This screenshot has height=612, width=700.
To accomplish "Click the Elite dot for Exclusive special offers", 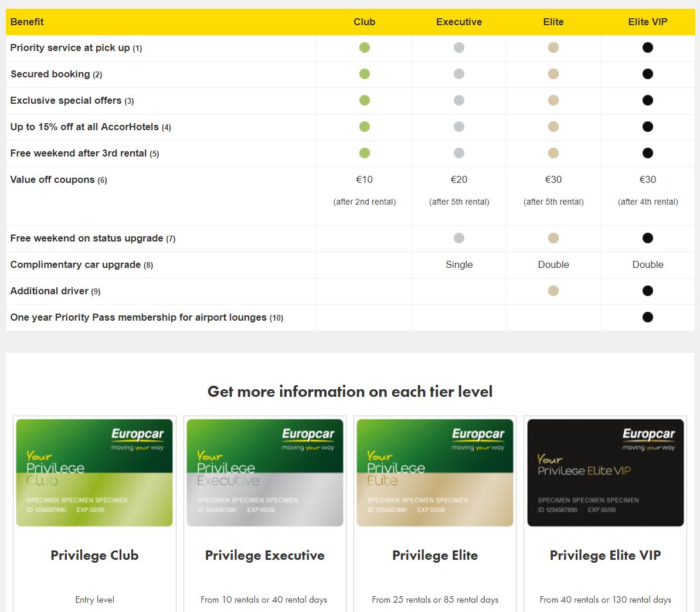I will pos(553,100).
